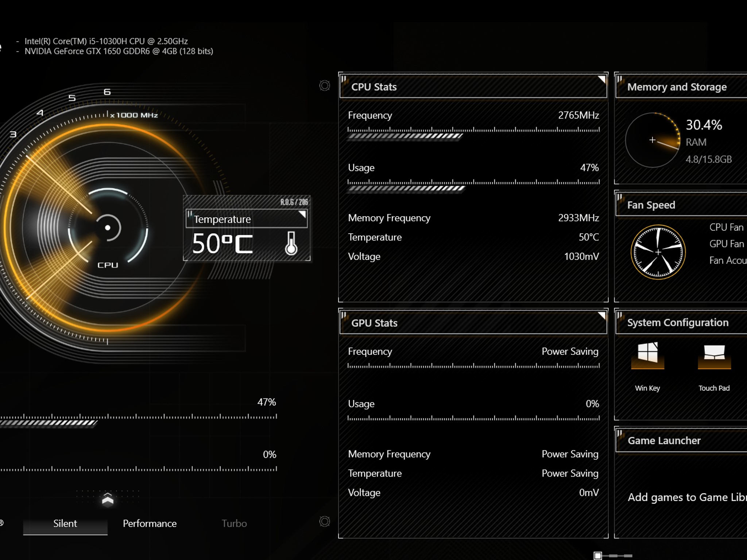Click the CPU Stats panel title
The height and width of the screenshot is (560, 747).
(x=374, y=87)
